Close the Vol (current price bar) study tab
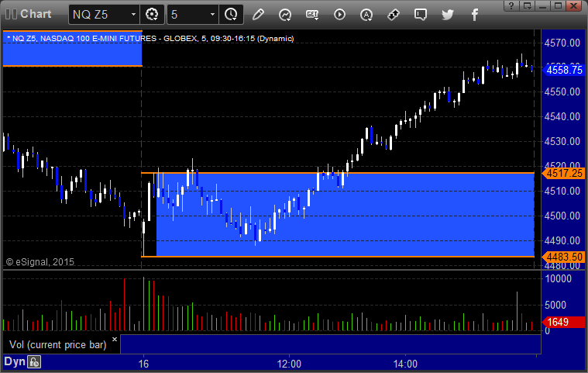This screenshot has width=588, height=373. coord(115,339)
